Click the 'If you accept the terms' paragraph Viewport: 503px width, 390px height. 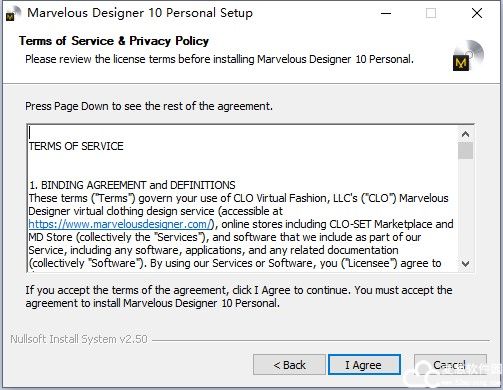(x=239, y=296)
